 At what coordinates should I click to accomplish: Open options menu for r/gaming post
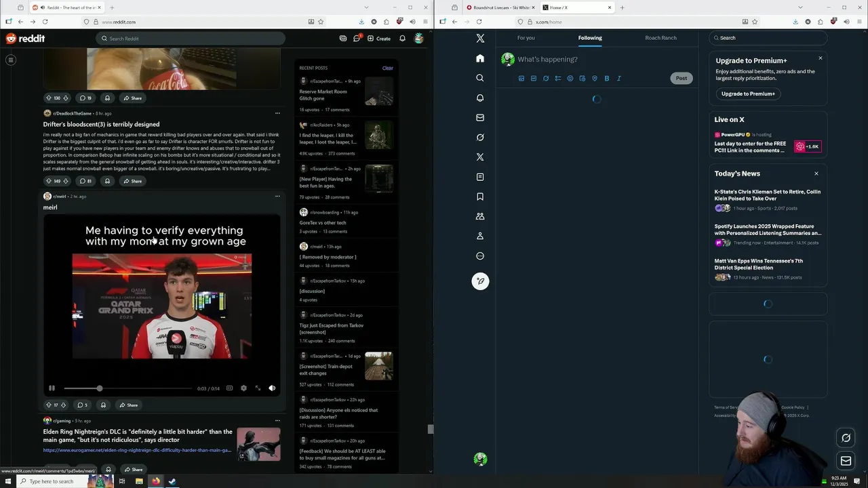tap(277, 421)
